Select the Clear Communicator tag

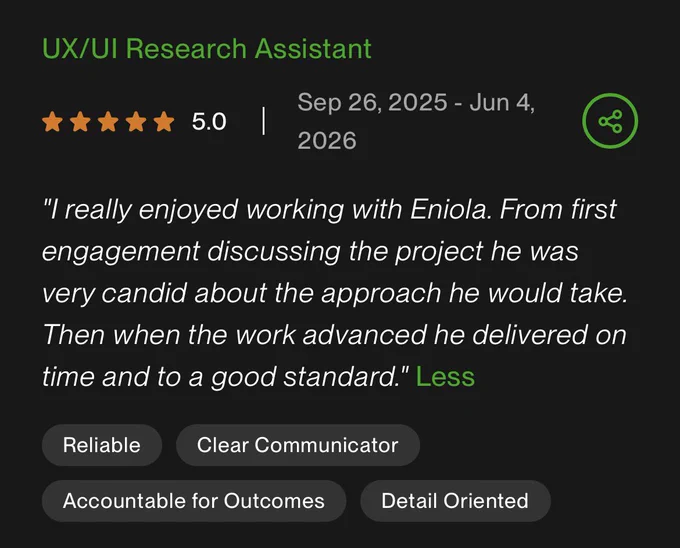(298, 445)
